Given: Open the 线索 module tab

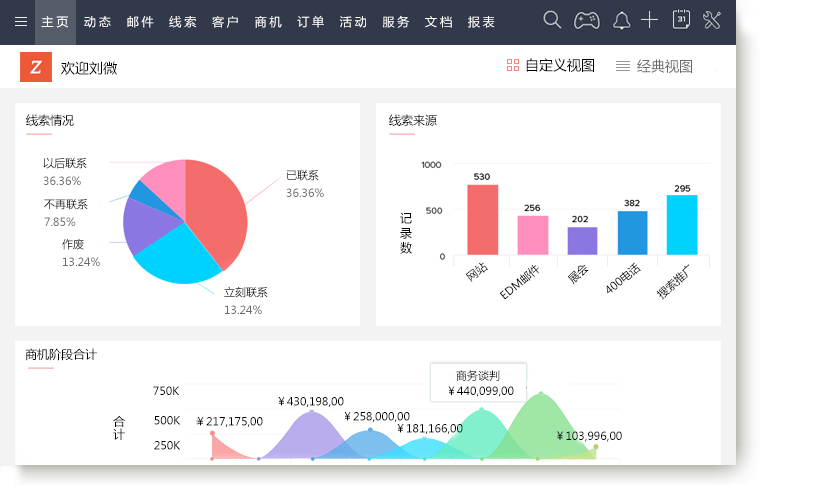Looking at the screenshot, I should pyautogui.click(x=183, y=21).
